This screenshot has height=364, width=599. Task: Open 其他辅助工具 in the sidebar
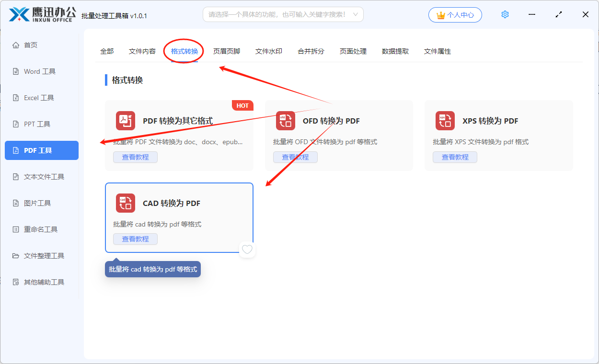tap(44, 282)
